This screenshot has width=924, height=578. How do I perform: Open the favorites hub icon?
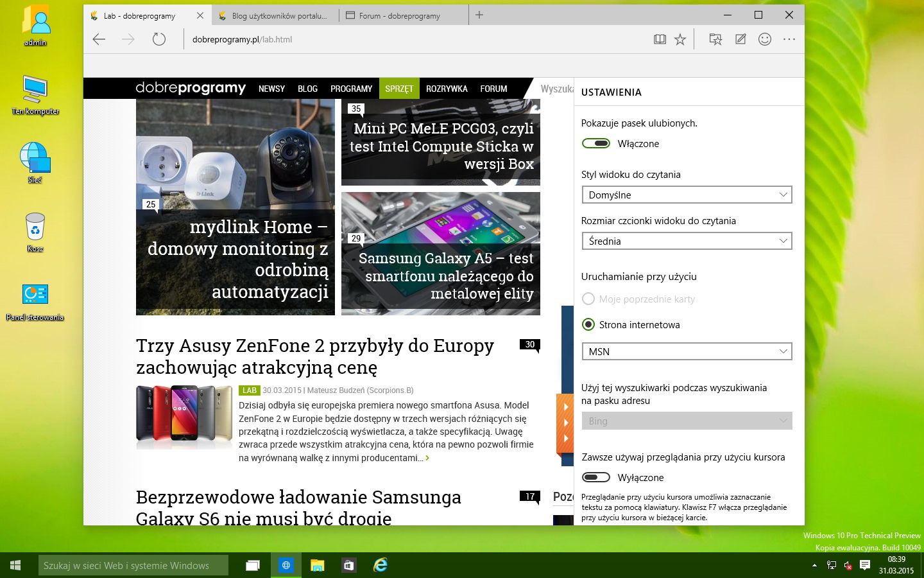click(x=715, y=39)
